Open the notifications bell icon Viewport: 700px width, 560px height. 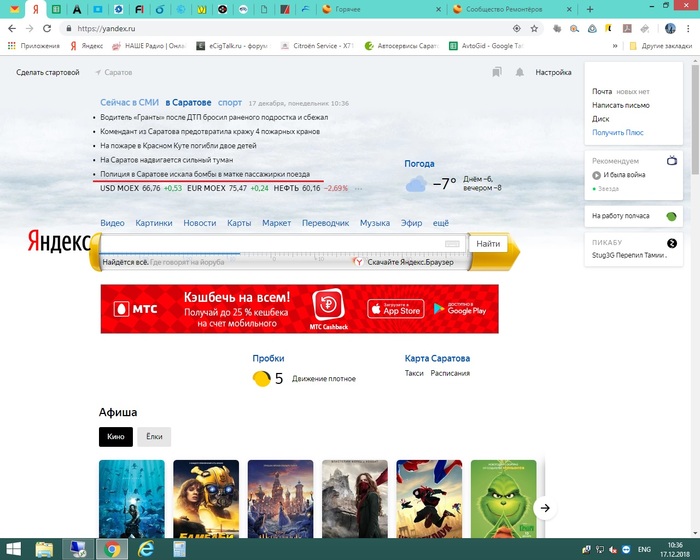(520, 72)
